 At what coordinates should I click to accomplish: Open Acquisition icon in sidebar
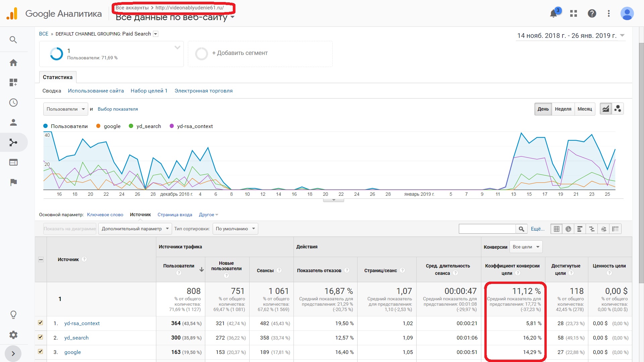point(13,142)
